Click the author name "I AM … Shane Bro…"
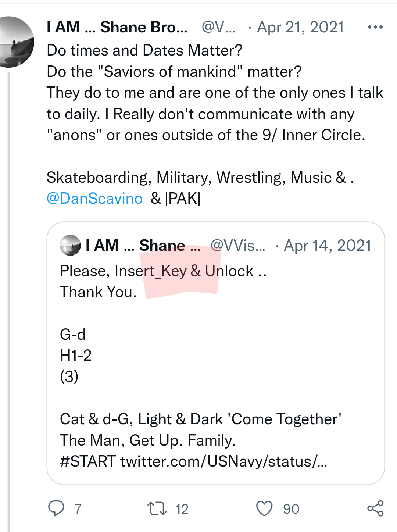The height and width of the screenshot is (532, 397). click(117, 27)
